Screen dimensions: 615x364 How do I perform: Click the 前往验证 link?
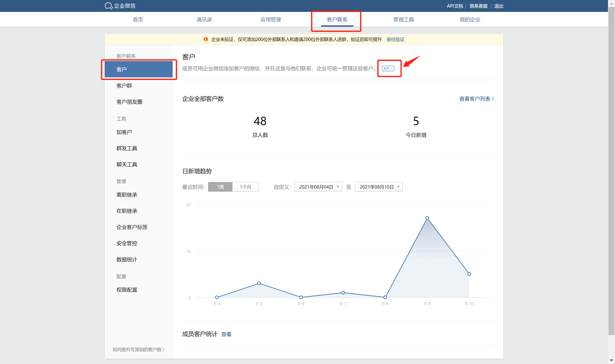[x=395, y=39]
